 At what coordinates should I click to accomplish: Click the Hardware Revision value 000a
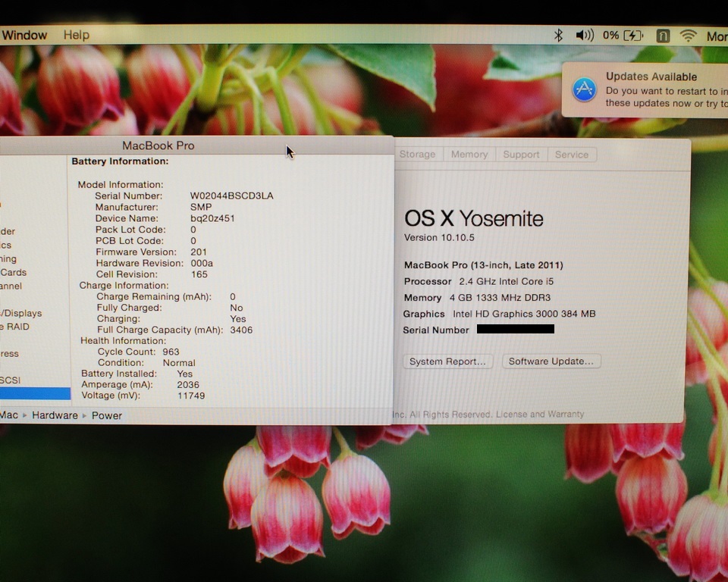(x=202, y=263)
